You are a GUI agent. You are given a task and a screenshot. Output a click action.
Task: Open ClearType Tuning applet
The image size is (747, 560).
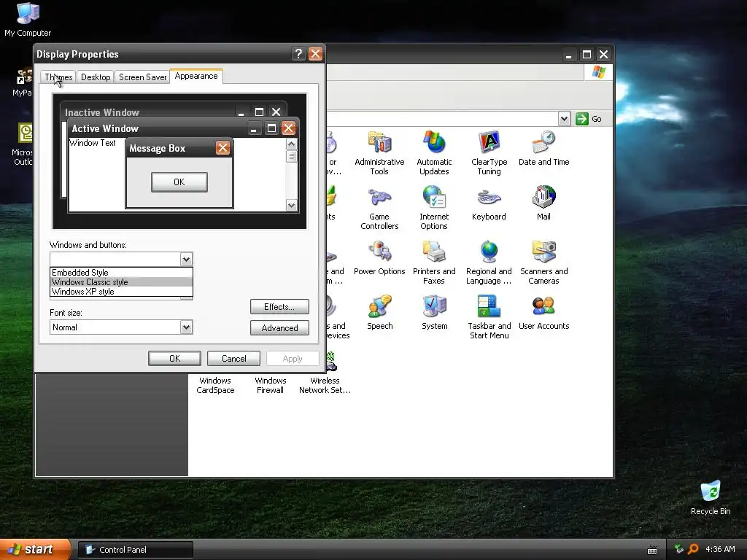tap(489, 152)
